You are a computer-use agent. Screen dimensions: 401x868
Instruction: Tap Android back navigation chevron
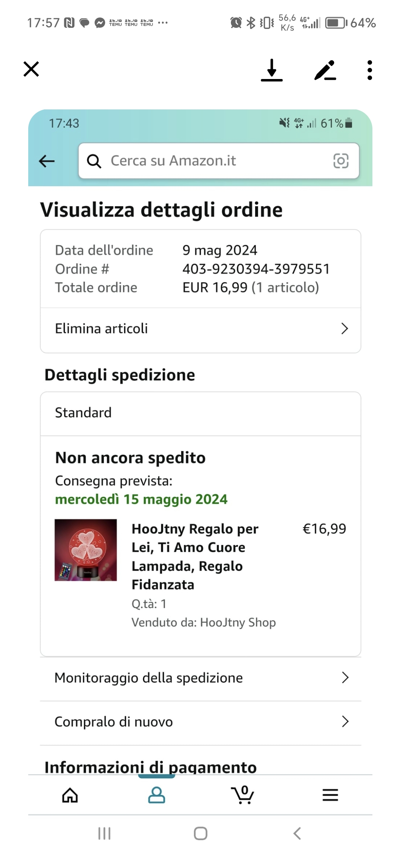[x=297, y=834]
